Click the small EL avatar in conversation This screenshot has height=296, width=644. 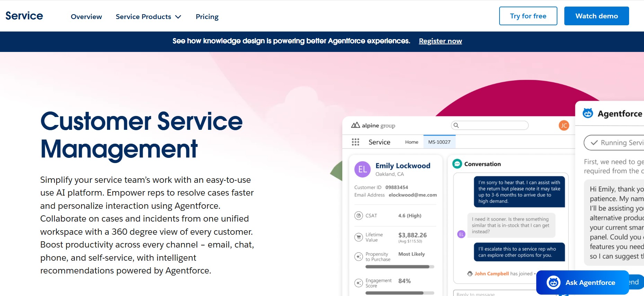(x=461, y=234)
